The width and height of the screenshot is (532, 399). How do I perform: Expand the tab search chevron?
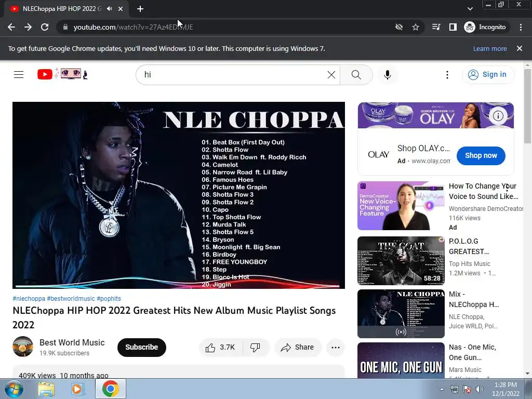pos(470,9)
